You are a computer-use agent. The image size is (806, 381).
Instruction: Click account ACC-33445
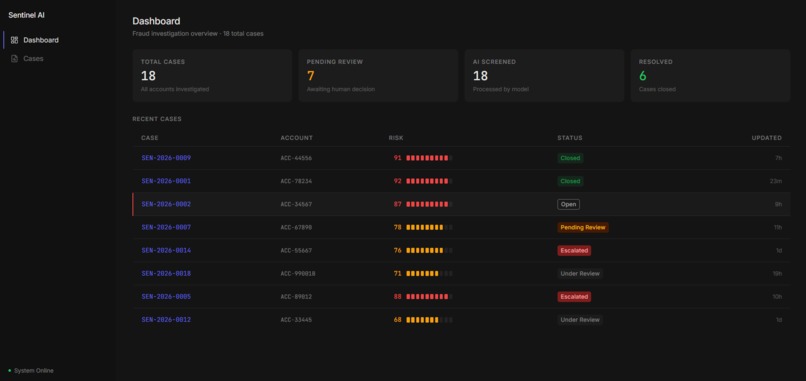[x=296, y=320]
